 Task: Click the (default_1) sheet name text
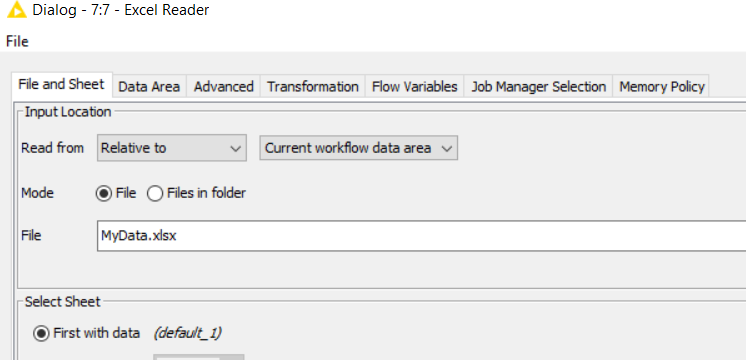point(187,333)
